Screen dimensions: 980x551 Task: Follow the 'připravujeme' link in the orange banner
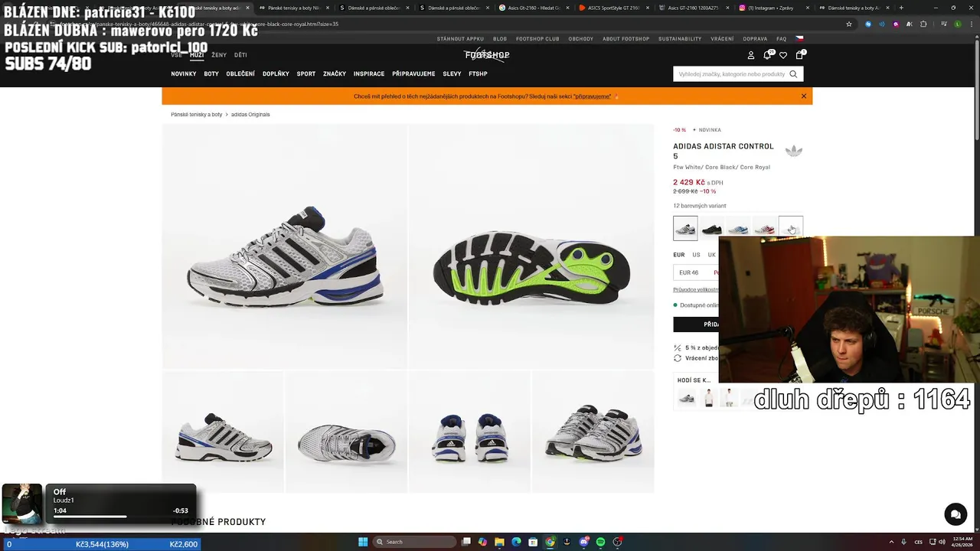coord(593,96)
